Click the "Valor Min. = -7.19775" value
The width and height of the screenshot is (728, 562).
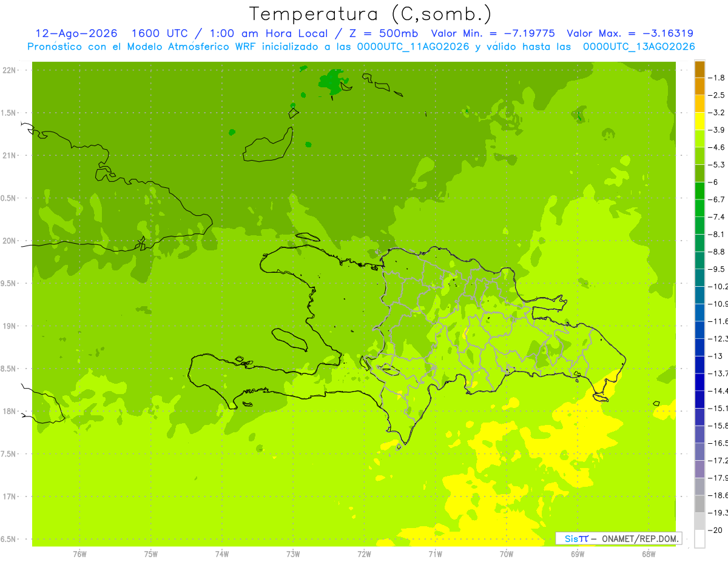tap(493, 33)
